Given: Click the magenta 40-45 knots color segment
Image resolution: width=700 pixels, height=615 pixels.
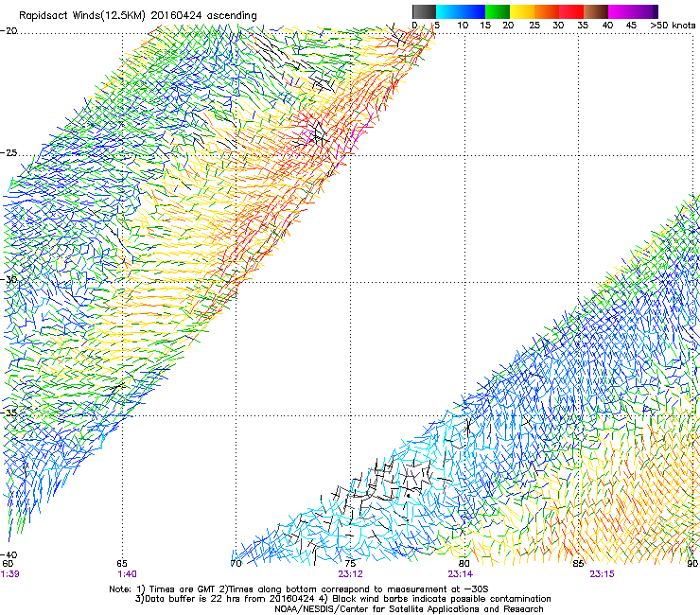Looking at the screenshot, I should click(621, 11).
